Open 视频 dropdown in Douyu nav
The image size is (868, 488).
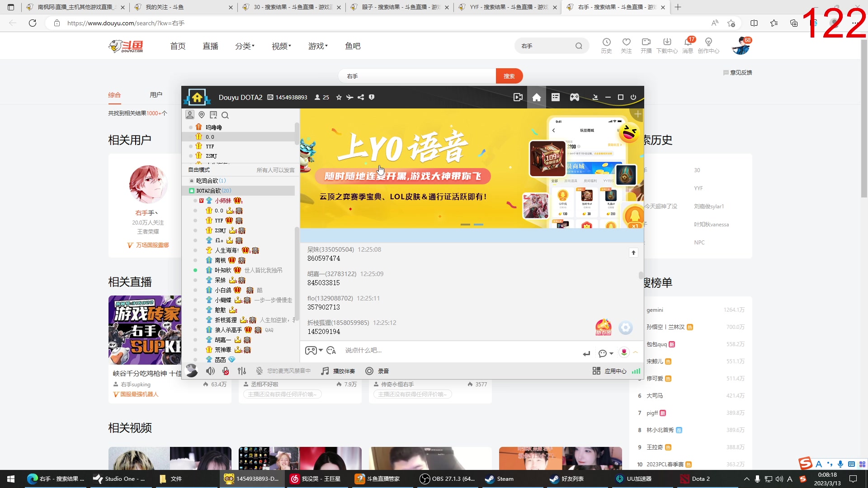click(x=281, y=46)
